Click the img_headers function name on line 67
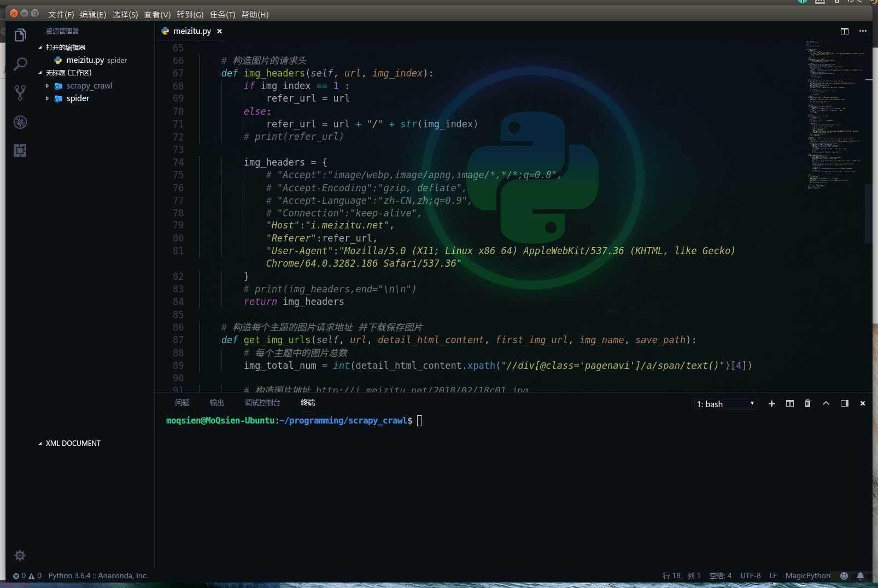 click(274, 73)
